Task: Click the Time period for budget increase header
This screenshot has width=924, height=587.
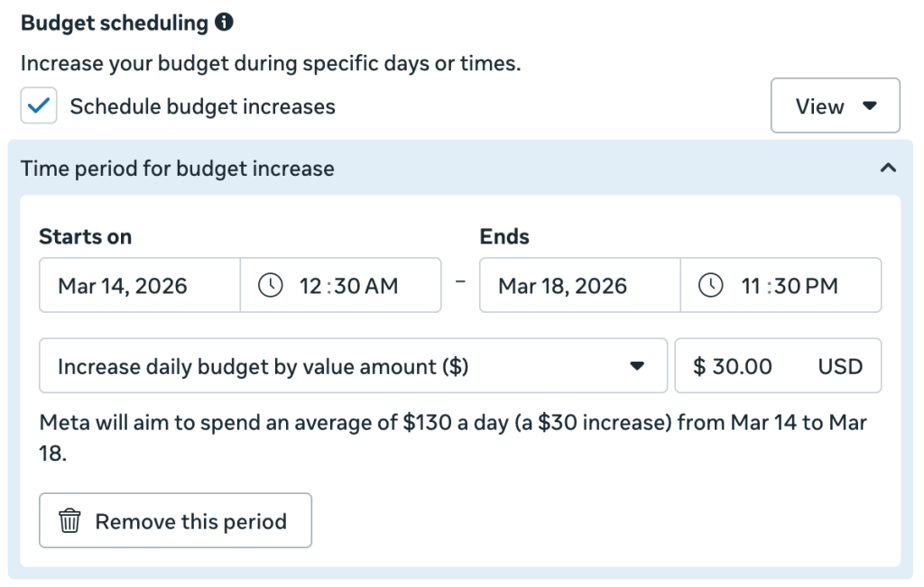Action: (x=178, y=169)
